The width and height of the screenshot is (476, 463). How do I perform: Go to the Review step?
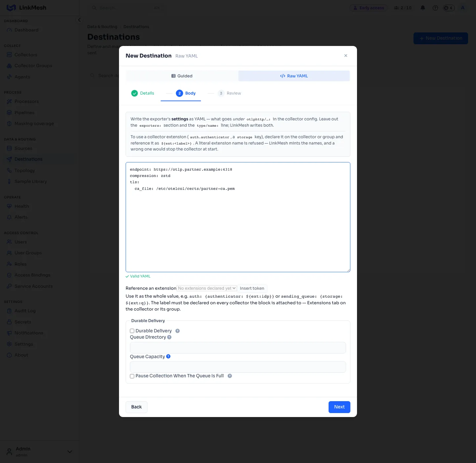[230, 93]
